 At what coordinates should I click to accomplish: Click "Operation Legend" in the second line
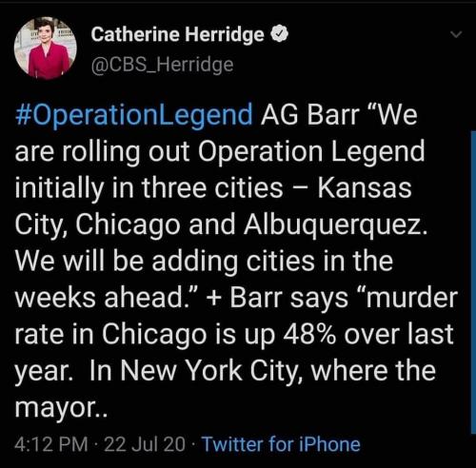point(311,152)
